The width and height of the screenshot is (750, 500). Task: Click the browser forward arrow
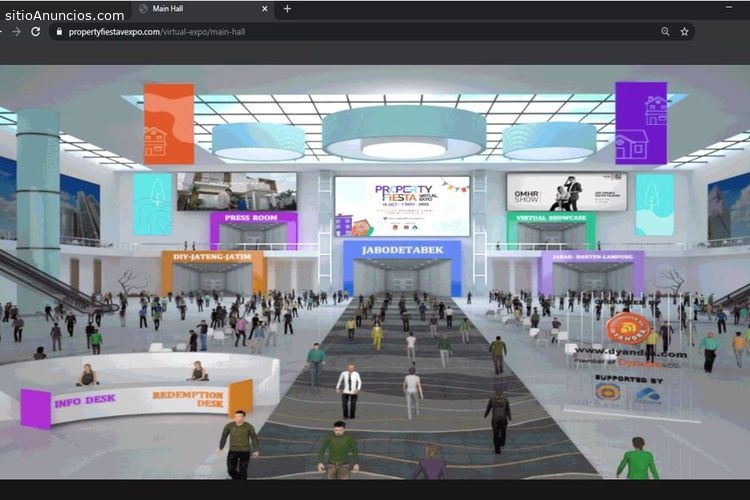[x=16, y=32]
